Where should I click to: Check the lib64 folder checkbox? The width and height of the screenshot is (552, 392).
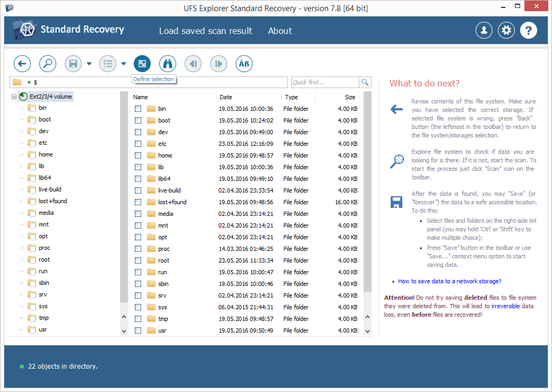point(138,179)
